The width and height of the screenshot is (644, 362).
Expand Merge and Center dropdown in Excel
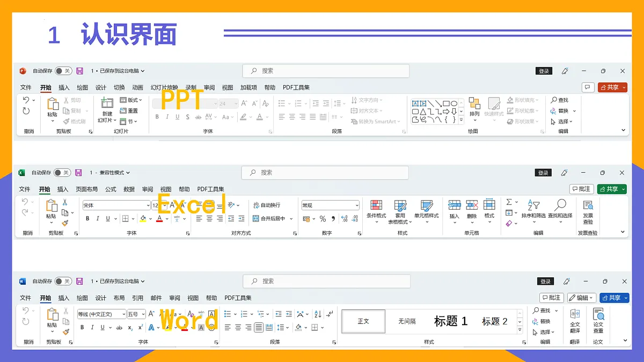point(291,219)
